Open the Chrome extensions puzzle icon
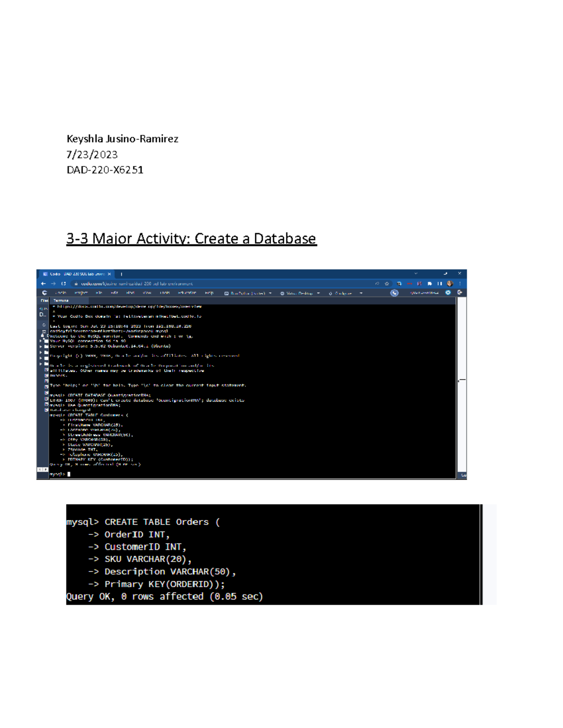 coord(429,284)
